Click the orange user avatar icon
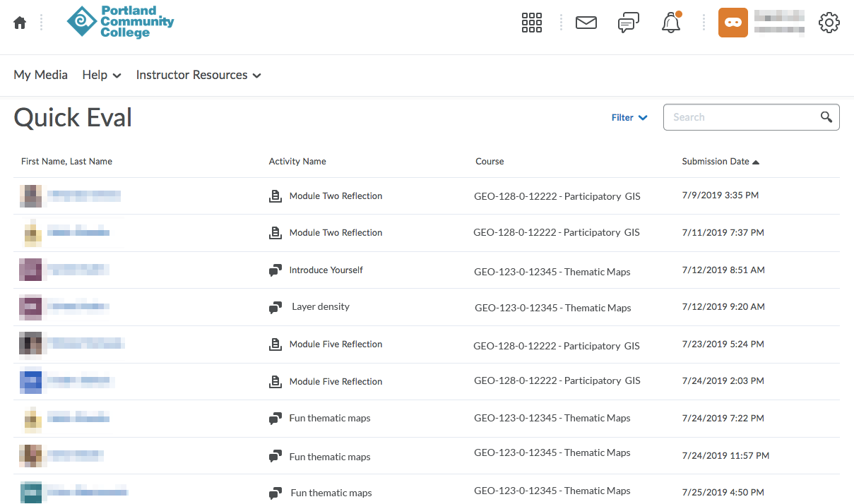The height and width of the screenshot is (504, 854). [733, 23]
